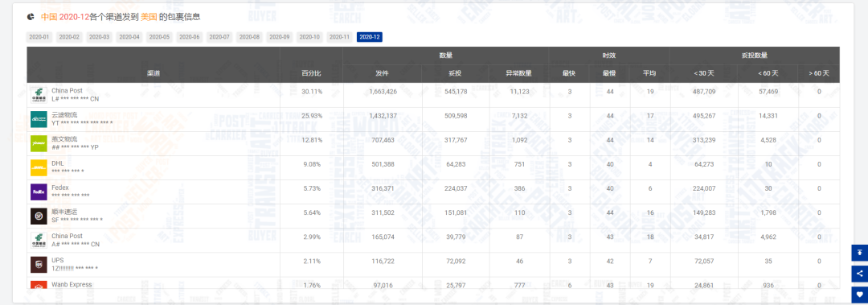Click the active 2020-12 month tab
The image size is (868, 305).
[x=369, y=37]
